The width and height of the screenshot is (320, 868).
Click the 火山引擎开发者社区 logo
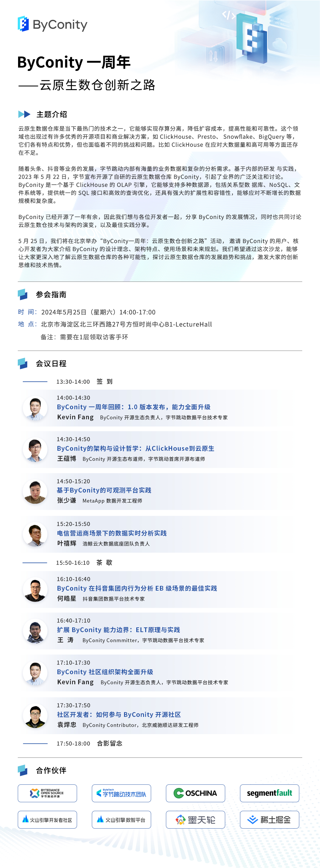tap(47, 819)
